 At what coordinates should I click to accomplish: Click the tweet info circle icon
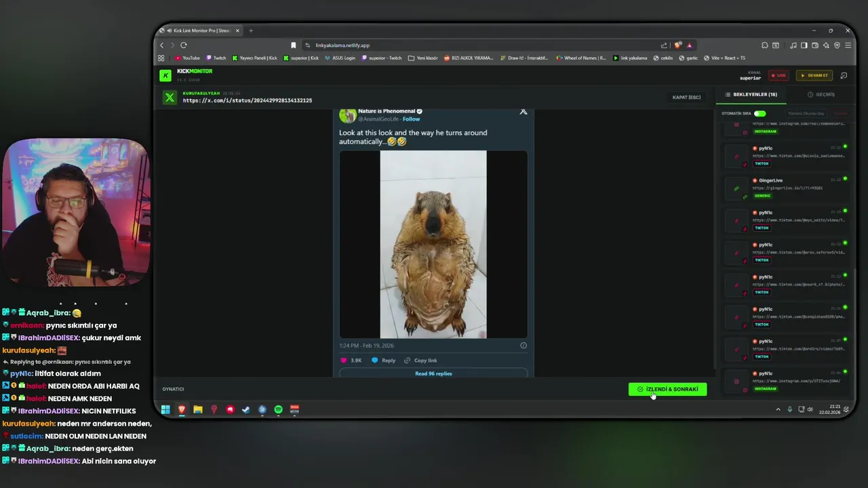point(523,346)
